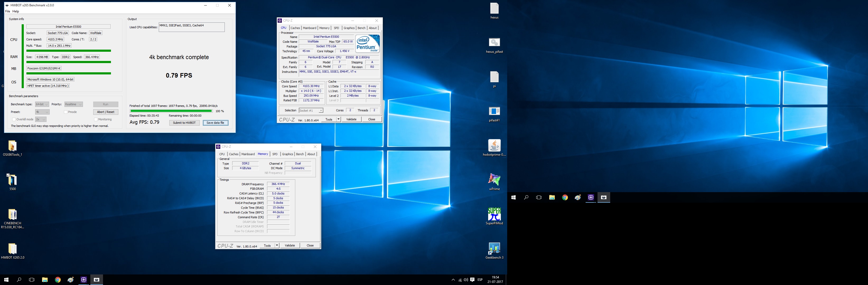
Task: Open OSX86Tools_1 folder icon
Action: pyautogui.click(x=12, y=148)
